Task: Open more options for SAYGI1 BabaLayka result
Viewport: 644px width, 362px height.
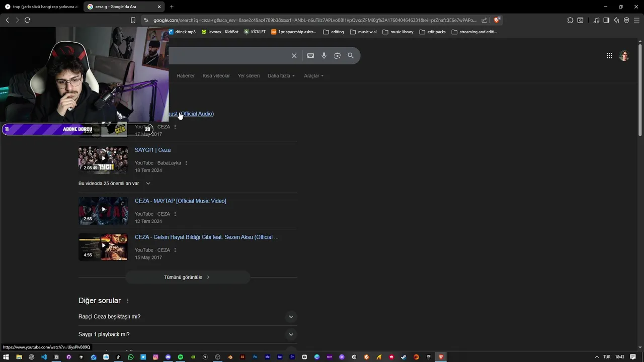Action: 186,163
